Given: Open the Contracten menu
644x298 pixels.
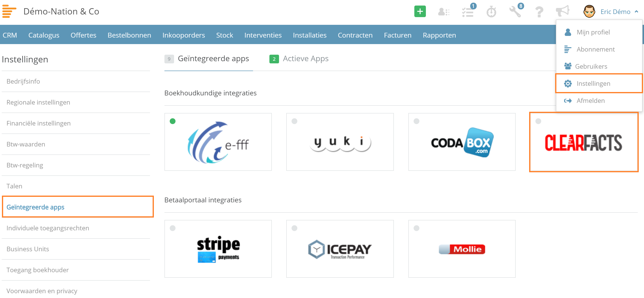Looking at the screenshot, I should (x=355, y=35).
